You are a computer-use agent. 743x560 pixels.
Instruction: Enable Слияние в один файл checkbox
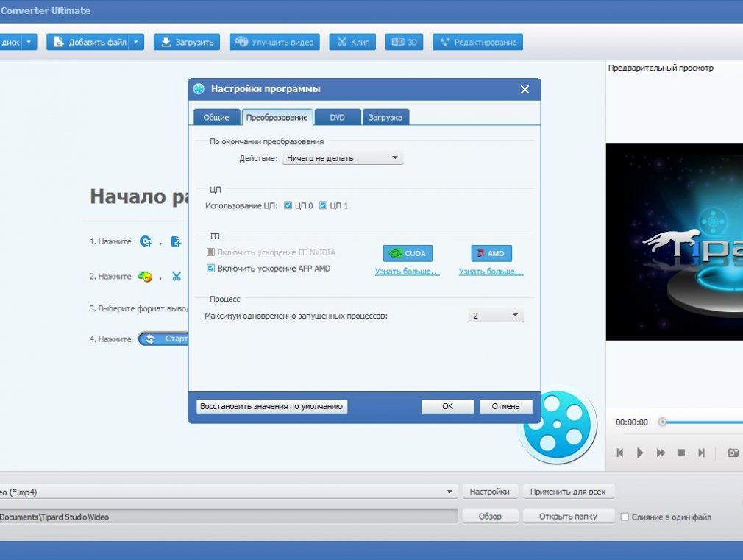click(625, 517)
